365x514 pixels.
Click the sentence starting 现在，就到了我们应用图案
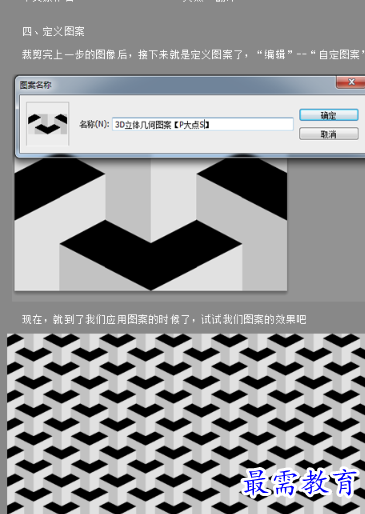click(x=164, y=319)
